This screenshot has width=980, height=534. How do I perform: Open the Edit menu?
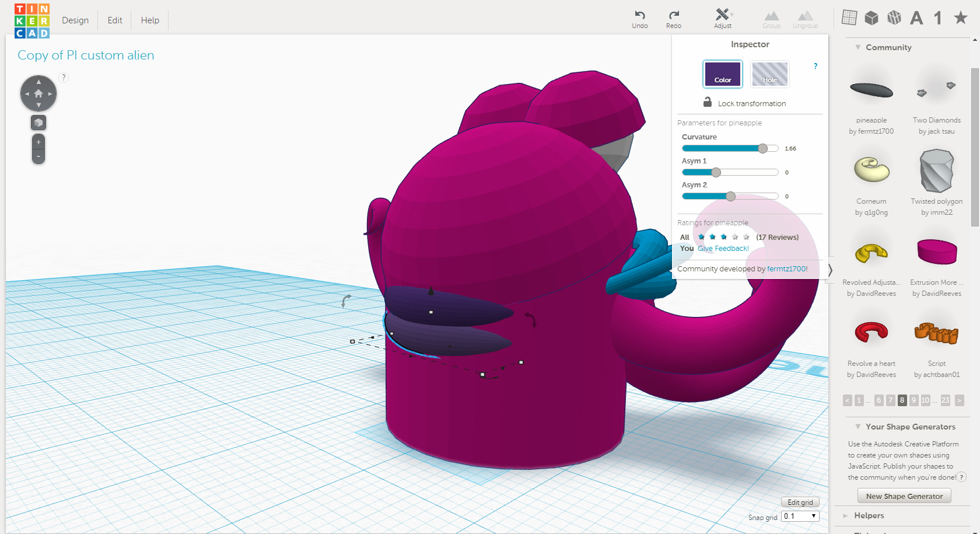[115, 20]
